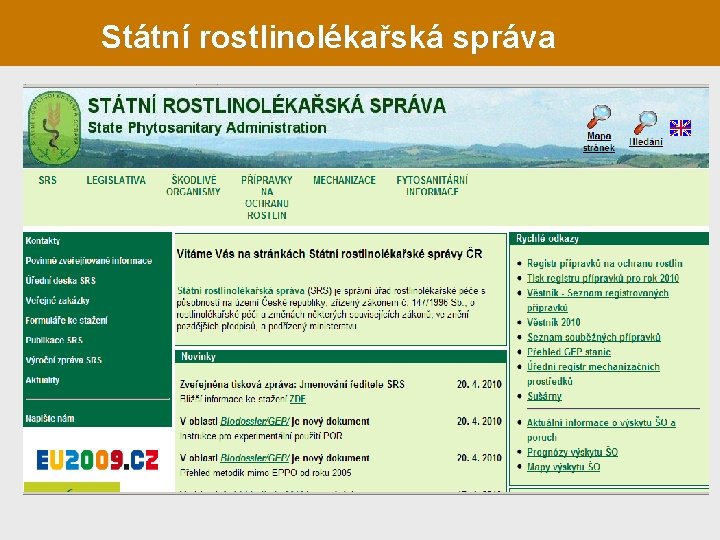
Task: Click the Hledání search magnifier icon
Action: pos(646,123)
